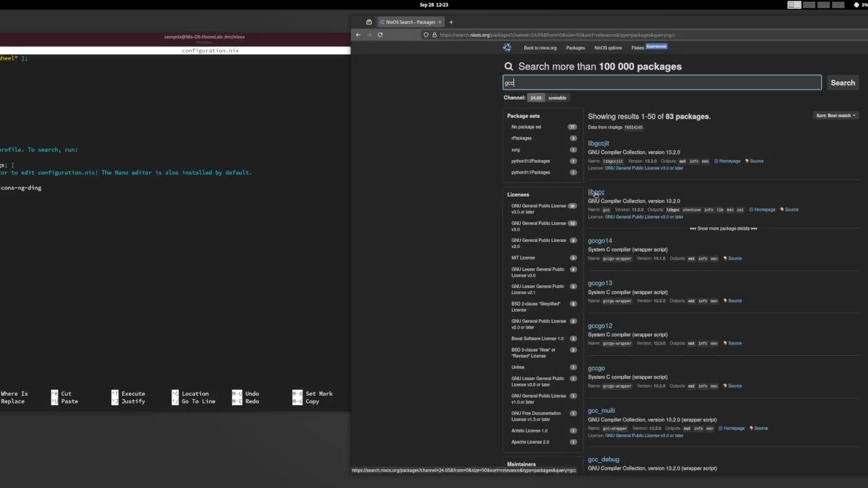
Task: Select the first workspace indicator in top bar
Action: click(794, 5)
